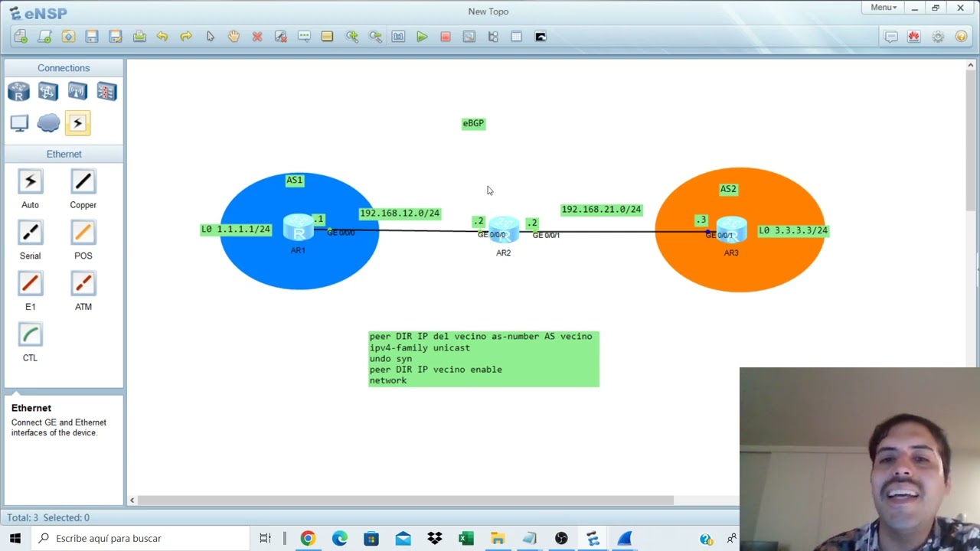
Task: Click the L0 1.1.1.1/24 label
Action: click(236, 230)
